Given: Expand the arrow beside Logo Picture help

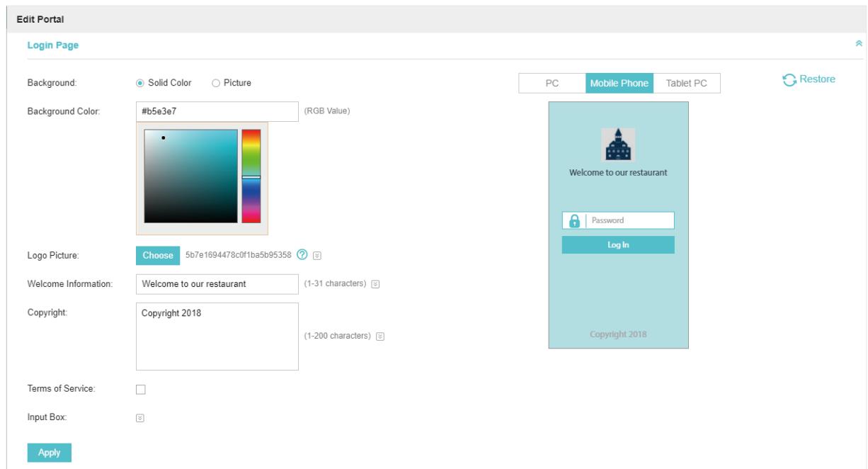Looking at the screenshot, I should [316, 255].
